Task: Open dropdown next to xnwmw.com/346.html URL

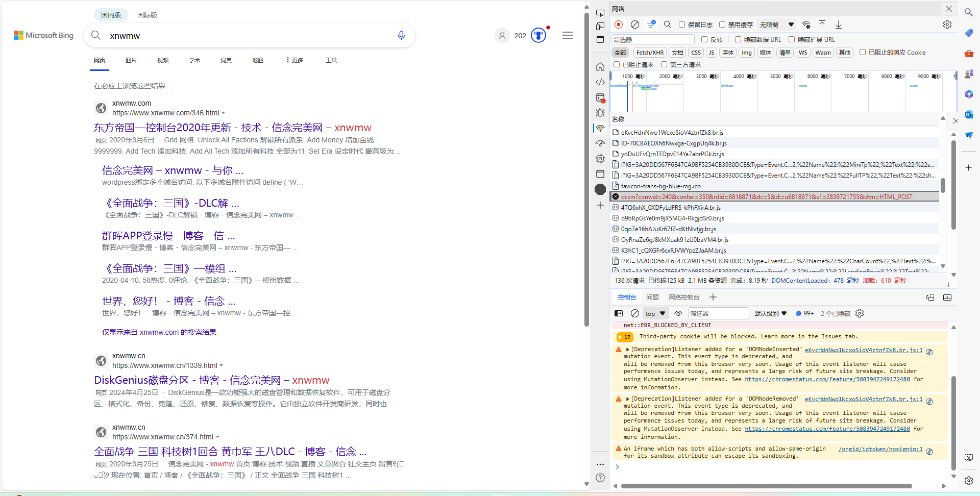Action: pos(223,113)
